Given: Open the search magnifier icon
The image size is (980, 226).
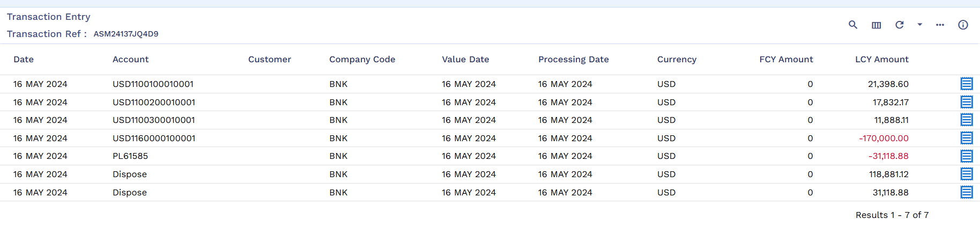Looking at the screenshot, I should coord(853,25).
